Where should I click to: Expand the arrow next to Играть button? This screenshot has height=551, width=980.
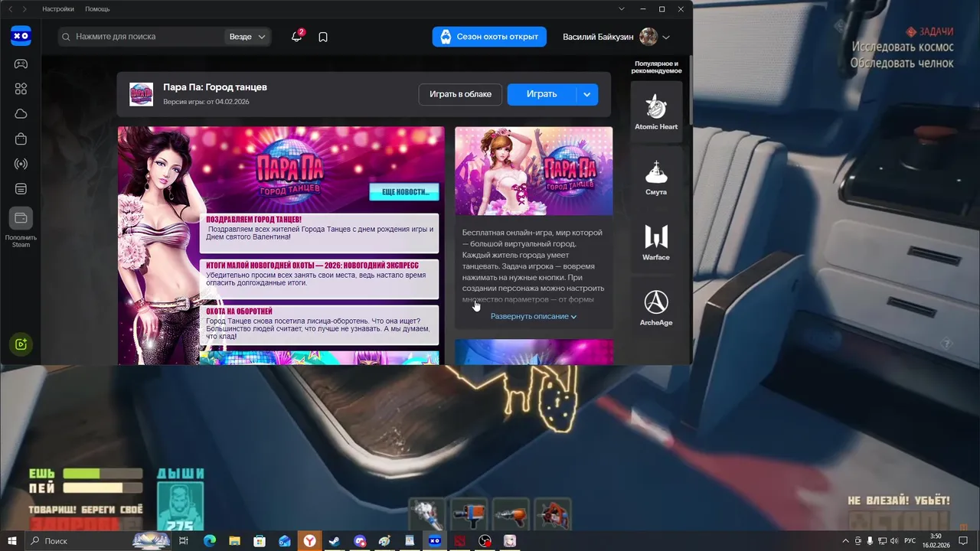[586, 94]
